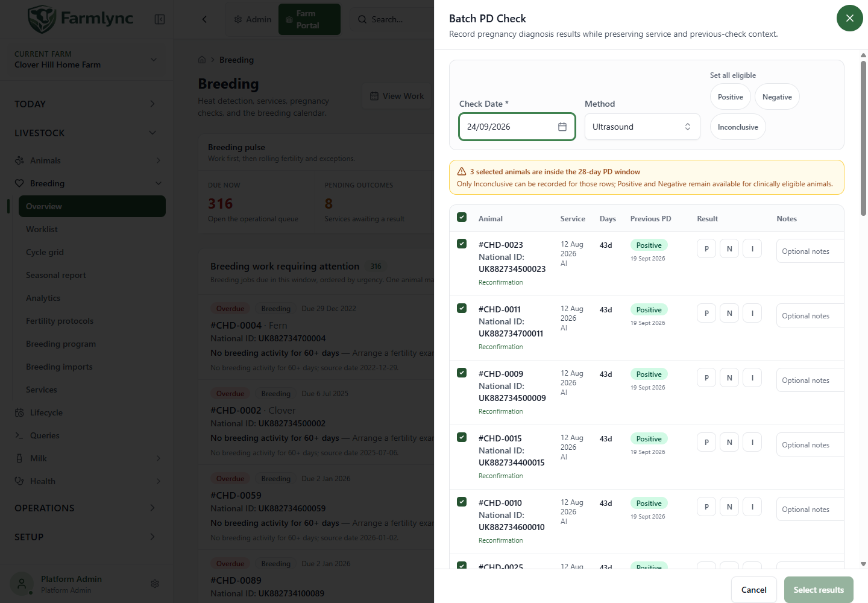
Task: Toggle the select-all animals checkbox
Action: 462,218
